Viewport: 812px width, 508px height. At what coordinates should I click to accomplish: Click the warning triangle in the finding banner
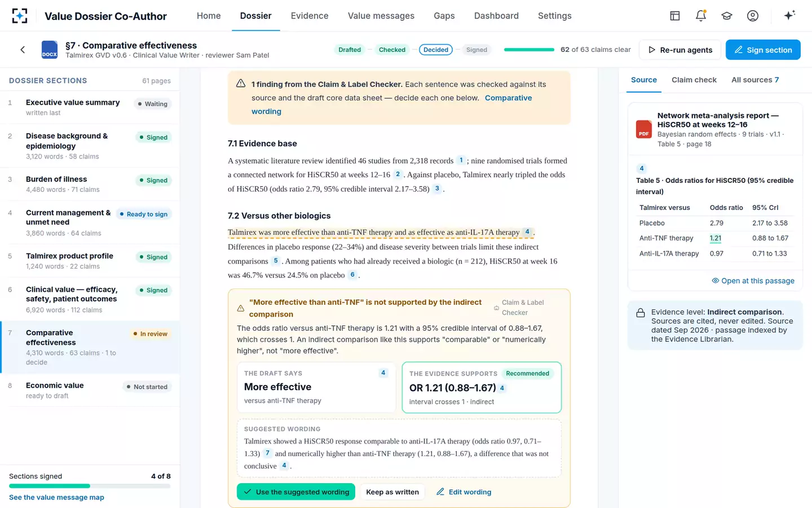241,84
